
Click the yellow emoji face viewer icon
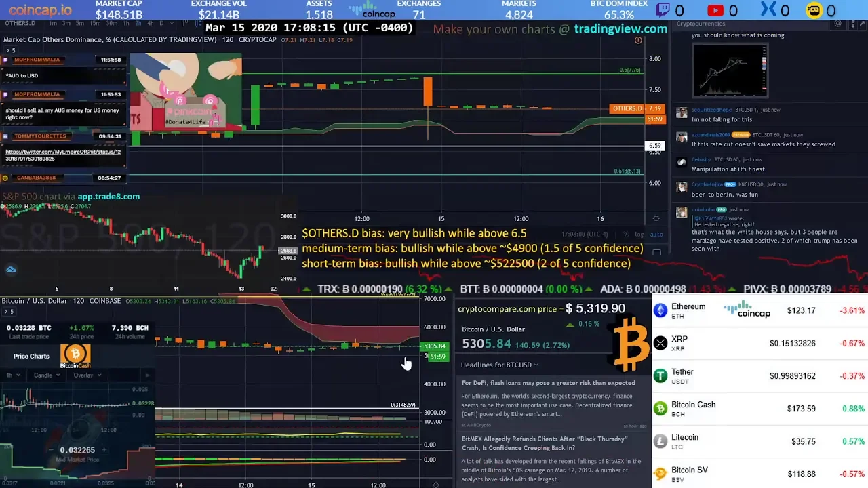point(814,10)
